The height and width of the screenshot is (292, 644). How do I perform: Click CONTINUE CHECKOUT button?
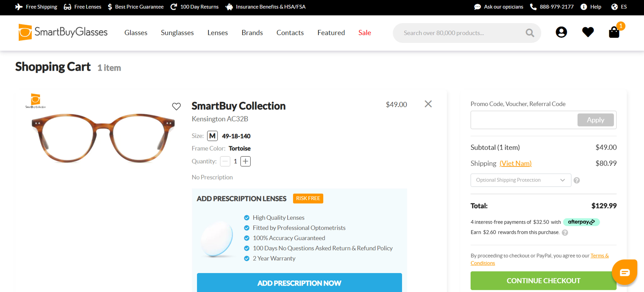click(x=543, y=280)
